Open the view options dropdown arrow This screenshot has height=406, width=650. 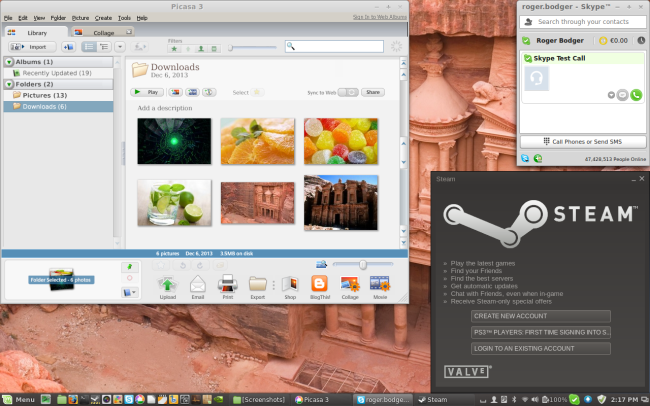click(120, 47)
